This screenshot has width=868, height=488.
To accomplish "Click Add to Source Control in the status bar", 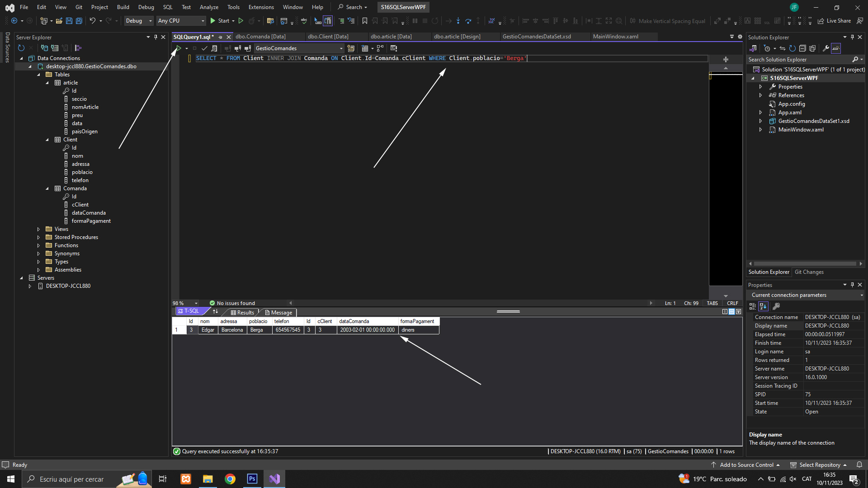I will coord(746,465).
